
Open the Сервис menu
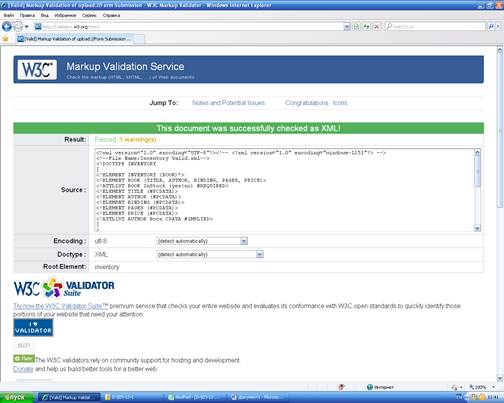[x=89, y=15]
